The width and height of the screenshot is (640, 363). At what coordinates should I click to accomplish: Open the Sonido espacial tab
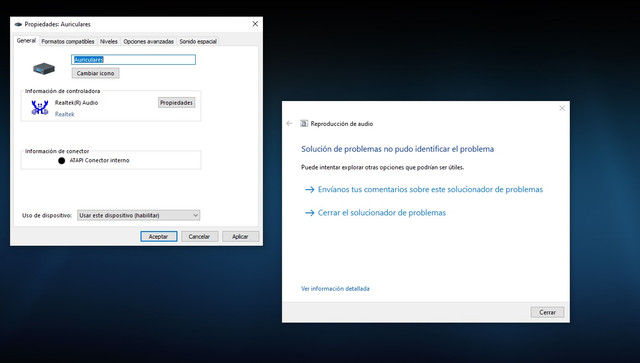tap(198, 42)
